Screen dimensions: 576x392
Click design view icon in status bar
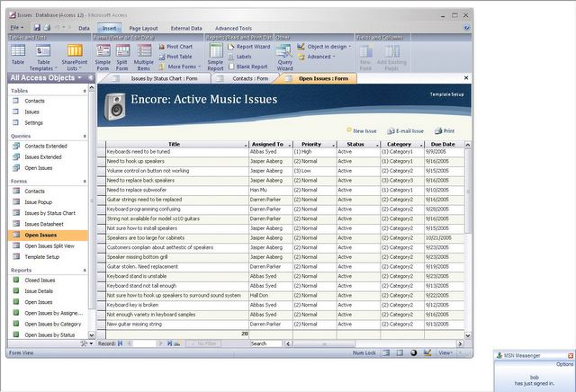tap(427, 352)
